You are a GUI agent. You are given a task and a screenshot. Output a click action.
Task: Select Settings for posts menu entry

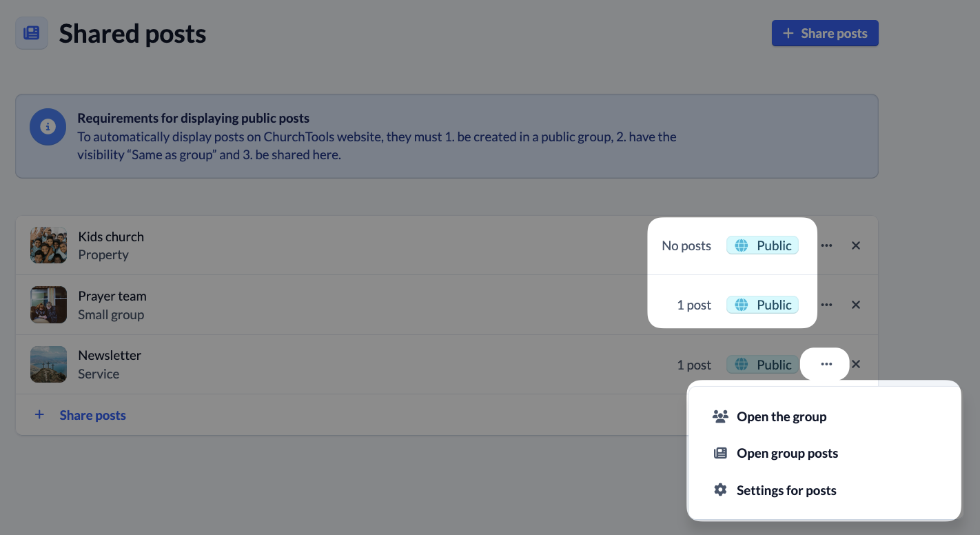[786, 490]
